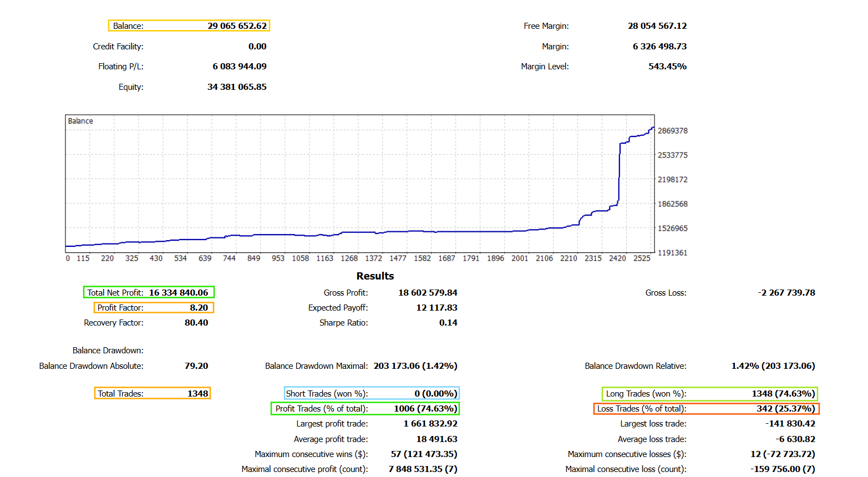This screenshot has height=477, width=868.
Task: Select the Equity value 34 381 065.85
Action: 237,87
